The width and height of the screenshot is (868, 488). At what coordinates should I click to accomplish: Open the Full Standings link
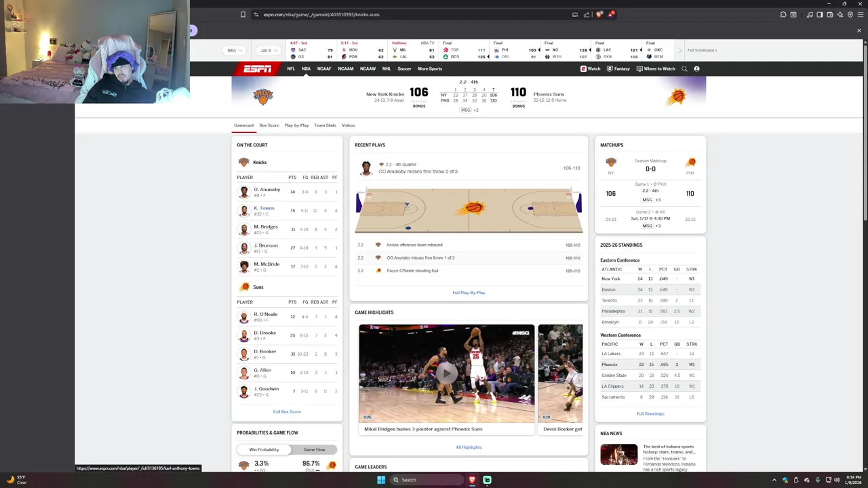[650, 413]
